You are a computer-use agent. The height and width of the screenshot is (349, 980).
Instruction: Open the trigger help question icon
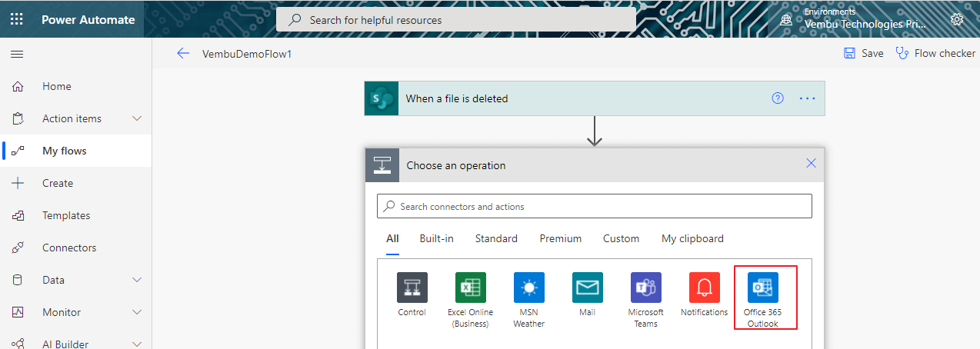click(x=778, y=98)
